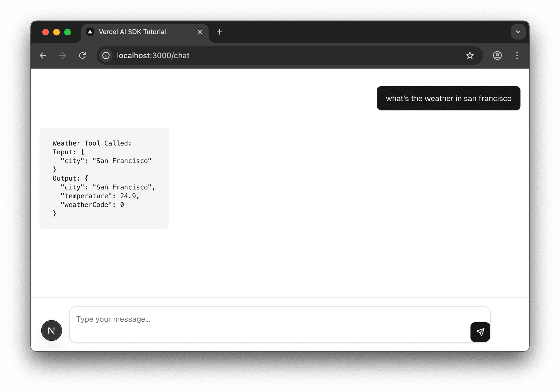The width and height of the screenshot is (560, 392).
Task: Click the green maximize traffic light
Action: tap(67, 32)
